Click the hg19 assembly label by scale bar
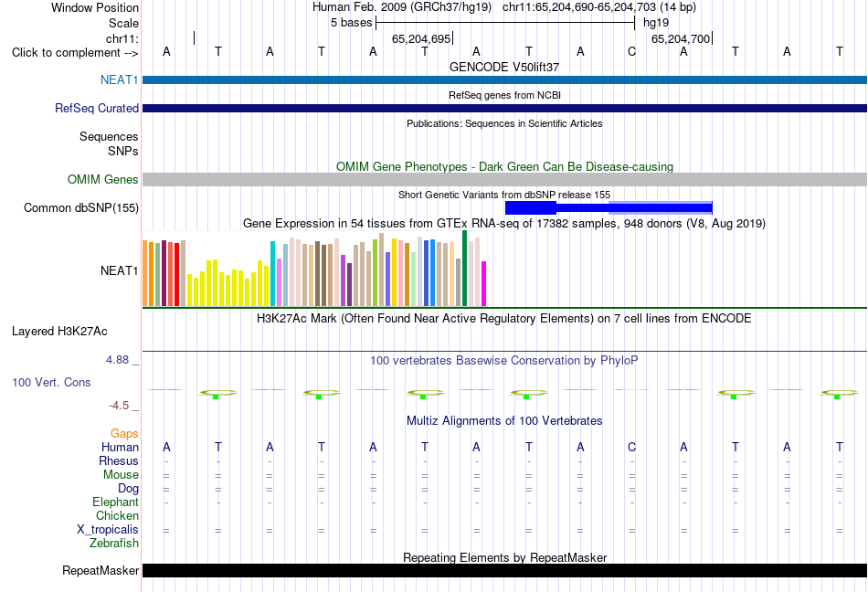 click(x=655, y=23)
